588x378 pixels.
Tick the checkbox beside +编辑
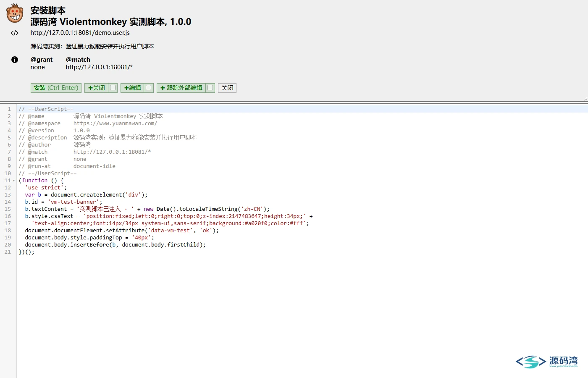(149, 88)
